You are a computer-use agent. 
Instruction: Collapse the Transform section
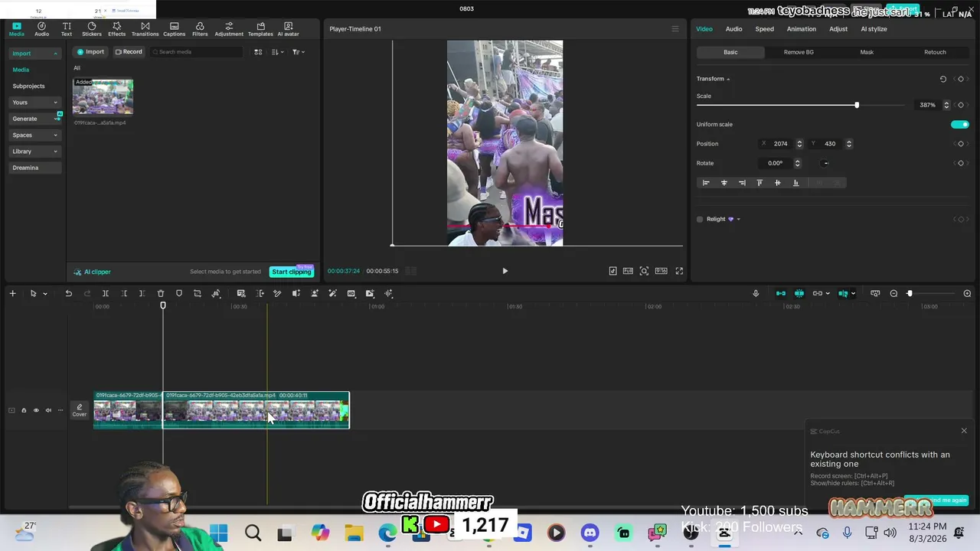point(728,79)
